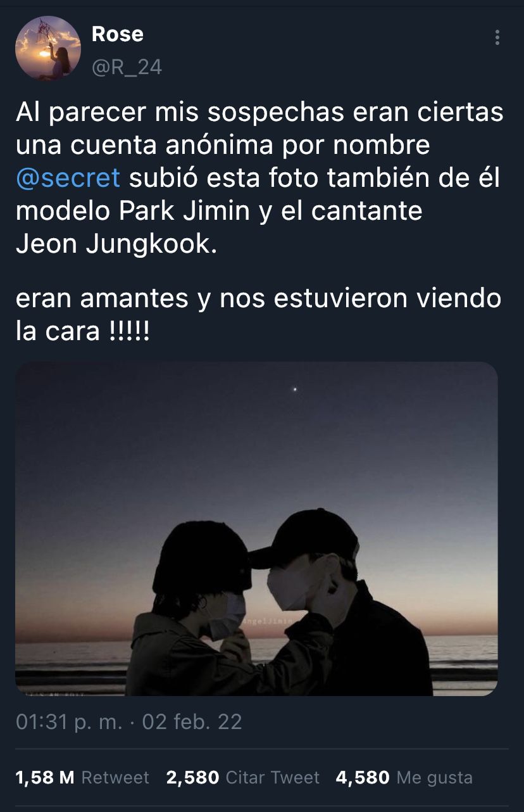Click the 01:31 p. m. timestamp
This screenshot has width=524, height=812.
pos(69,722)
